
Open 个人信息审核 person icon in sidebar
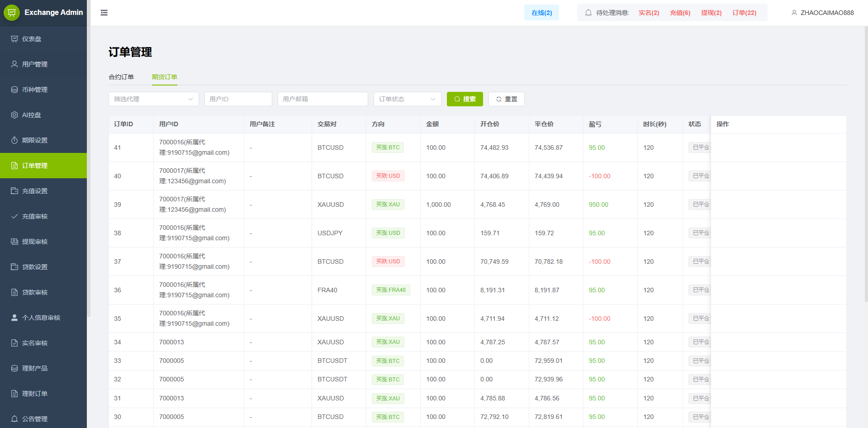click(14, 318)
